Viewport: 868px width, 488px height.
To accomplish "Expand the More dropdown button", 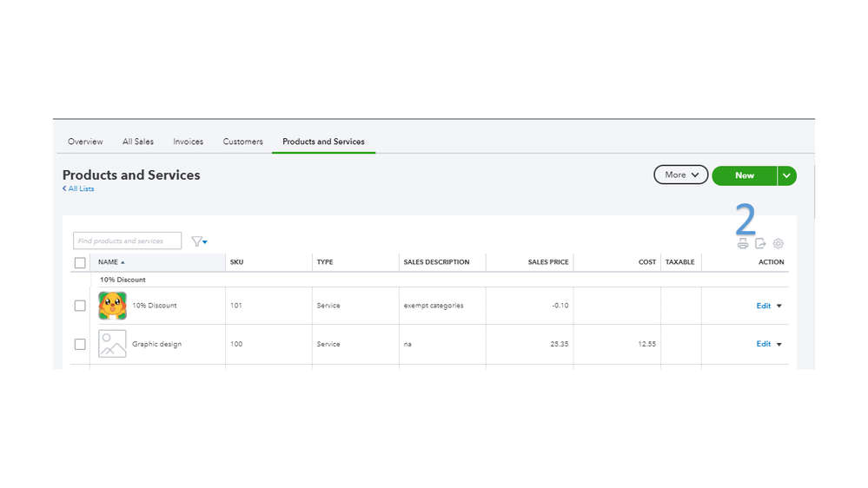I will [681, 175].
